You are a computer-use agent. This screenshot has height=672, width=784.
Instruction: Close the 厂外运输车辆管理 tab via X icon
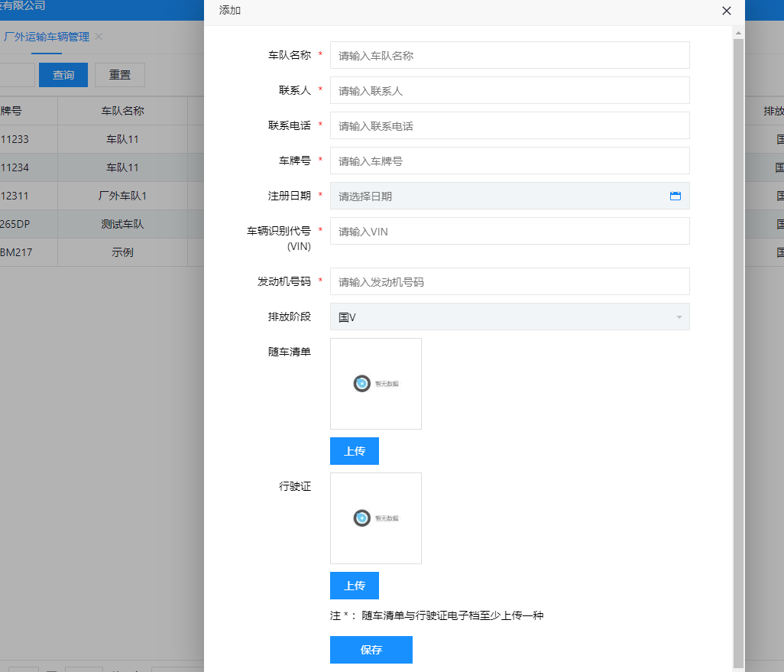(99, 37)
